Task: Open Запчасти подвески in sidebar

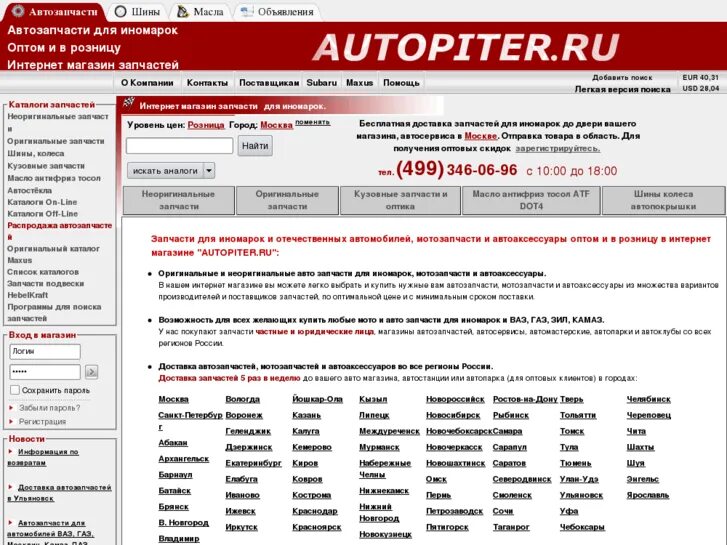Action: (x=45, y=283)
